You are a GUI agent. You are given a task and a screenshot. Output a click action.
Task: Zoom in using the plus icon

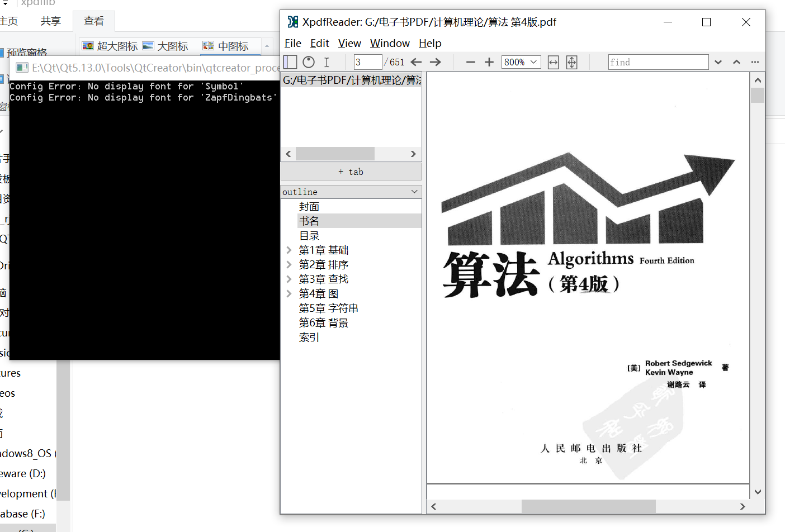click(x=489, y=62)
